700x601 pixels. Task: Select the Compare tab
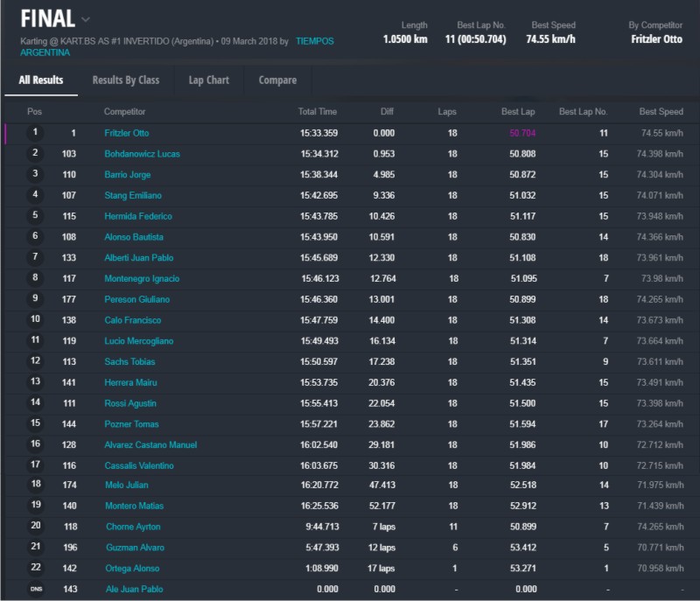[277, 80]
